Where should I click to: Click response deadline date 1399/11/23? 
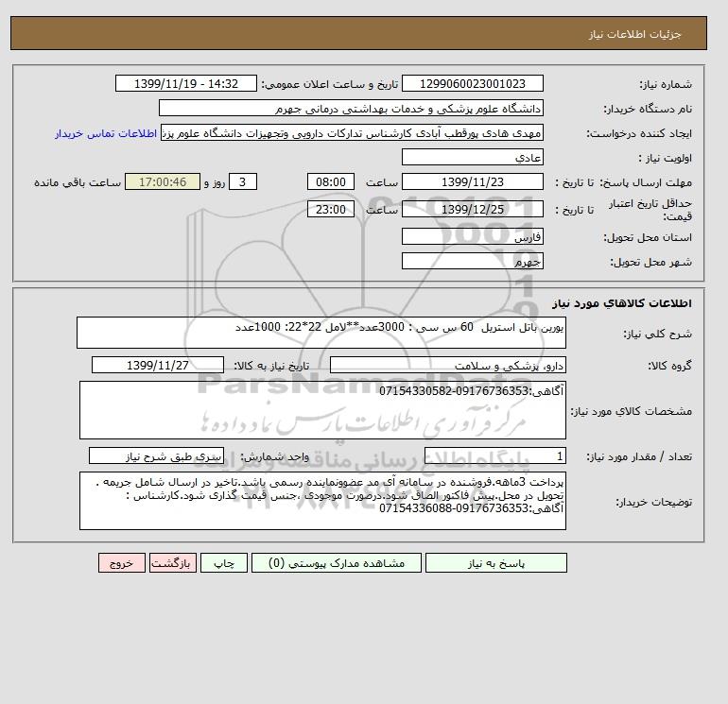coord(472,182)
